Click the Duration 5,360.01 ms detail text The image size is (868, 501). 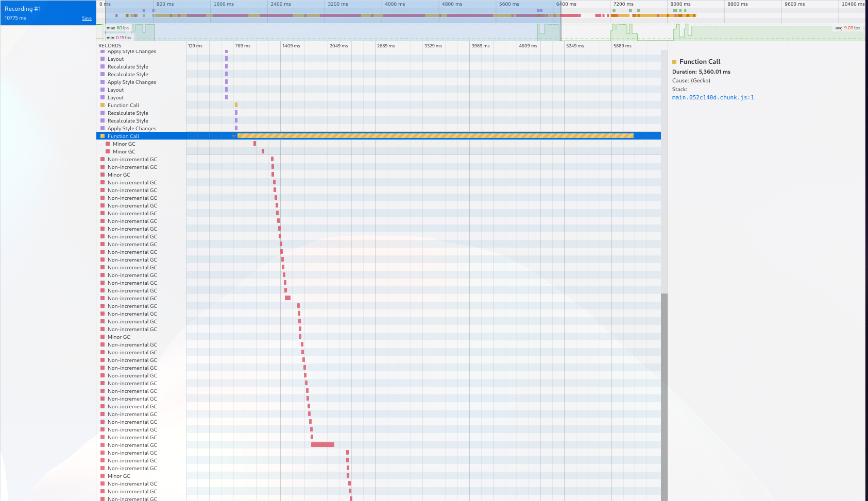[x=701, y=72]
